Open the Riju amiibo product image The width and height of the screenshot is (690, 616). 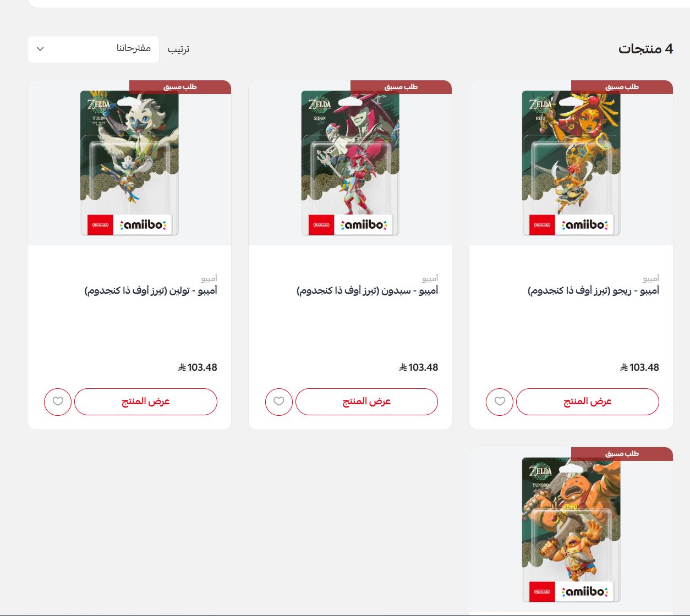coord(571,163)
